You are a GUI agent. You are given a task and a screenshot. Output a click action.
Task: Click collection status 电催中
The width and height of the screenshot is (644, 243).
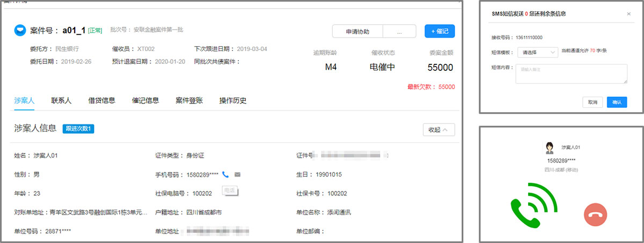tap(383, 68)
